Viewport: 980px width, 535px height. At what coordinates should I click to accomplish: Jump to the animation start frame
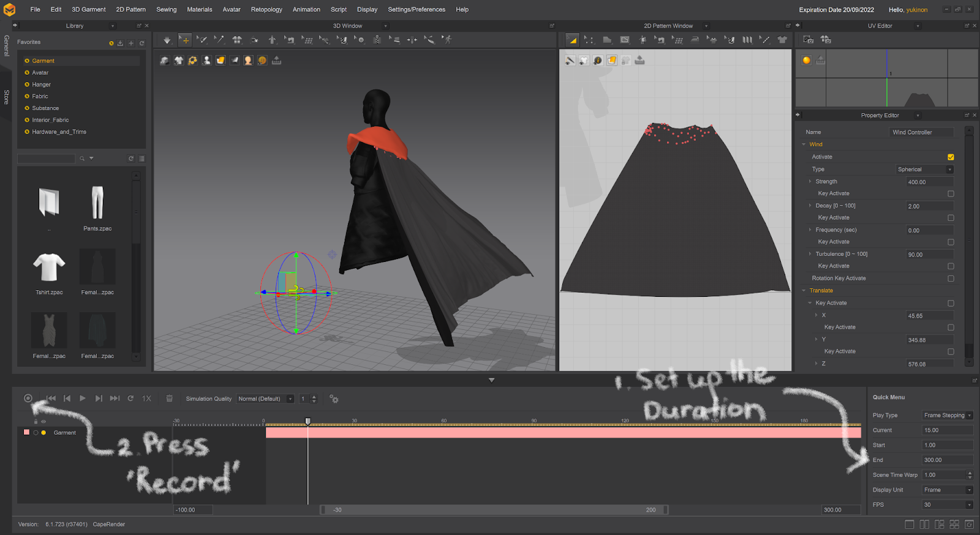[x=51, y=398]
